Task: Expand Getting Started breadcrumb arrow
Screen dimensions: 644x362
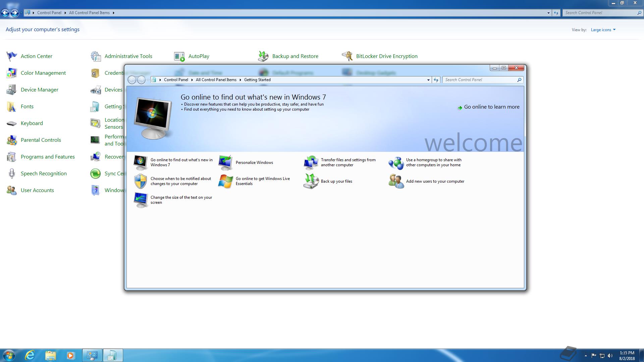Action: [240, 80]
